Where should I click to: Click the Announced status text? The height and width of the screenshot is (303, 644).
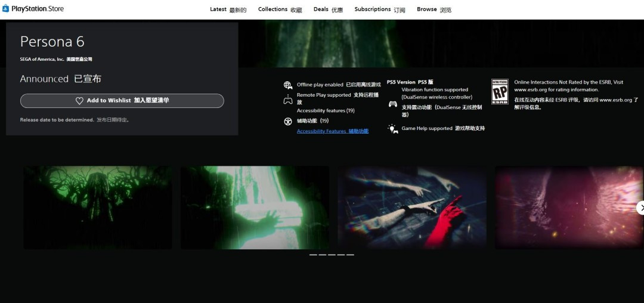[44, 79]
